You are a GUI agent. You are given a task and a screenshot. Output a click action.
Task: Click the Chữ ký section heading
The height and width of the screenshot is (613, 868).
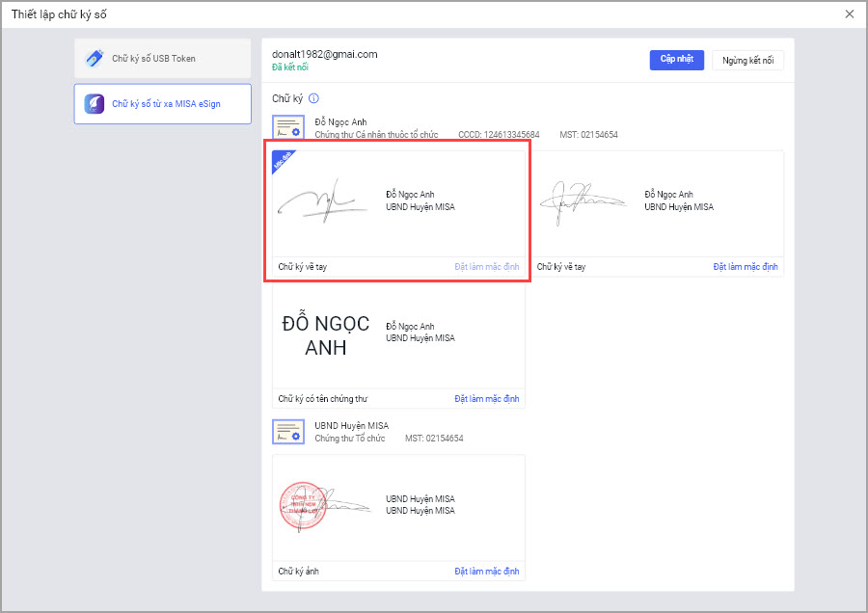(287, 98)
